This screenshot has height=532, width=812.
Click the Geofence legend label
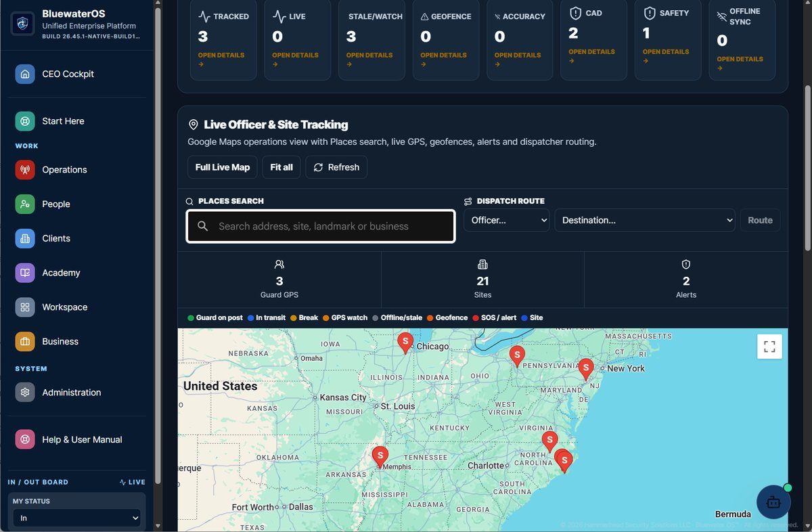click(x=451, y=317)
